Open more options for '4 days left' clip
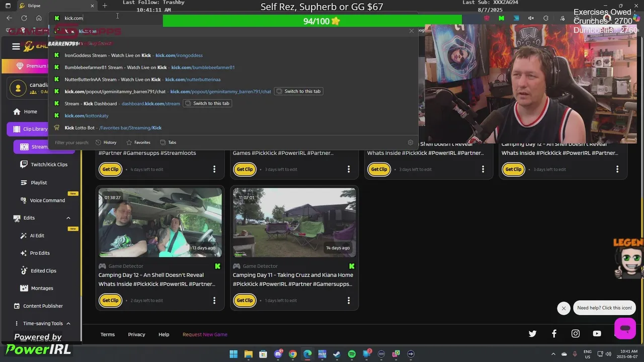This screenshot has height=362, width=644. (x=214, y=169)
